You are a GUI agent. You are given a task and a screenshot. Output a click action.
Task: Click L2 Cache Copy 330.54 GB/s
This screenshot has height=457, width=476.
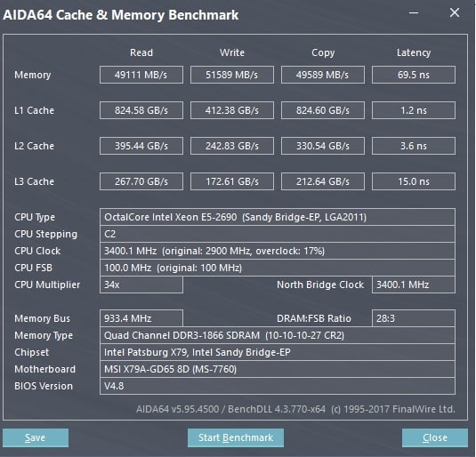(323, 146)
